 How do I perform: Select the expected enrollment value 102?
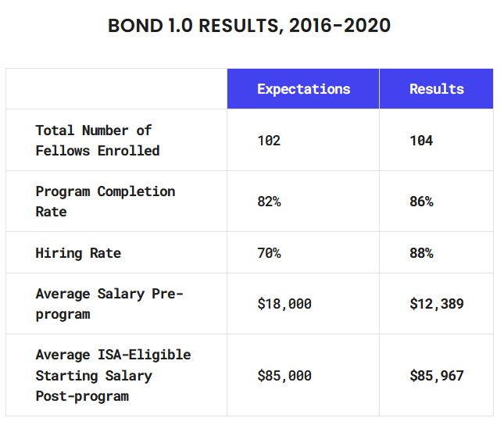coord(269,141)
